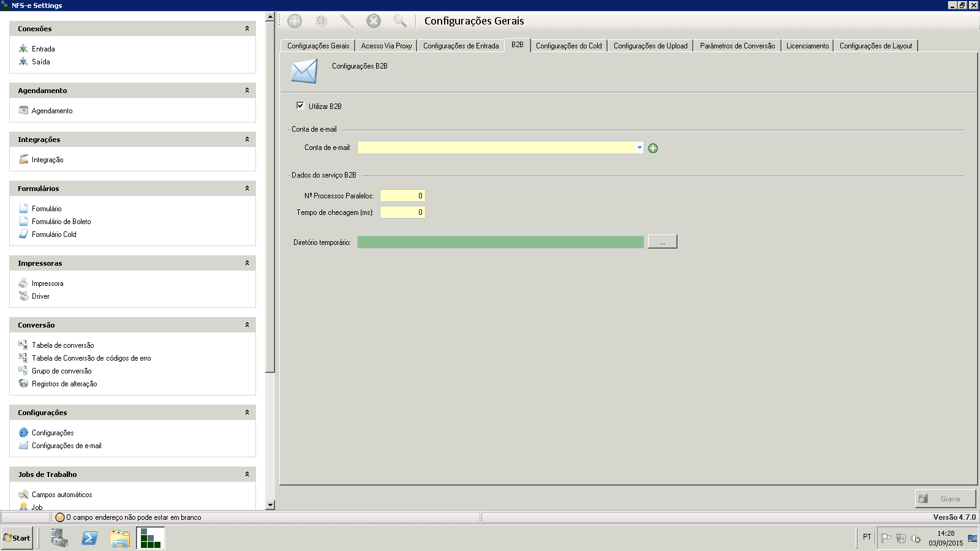Click the NFS-e Settings taskbar icon
Viewport: 980px width, 551px height.
pyautogui.click(x=151, y=538)
